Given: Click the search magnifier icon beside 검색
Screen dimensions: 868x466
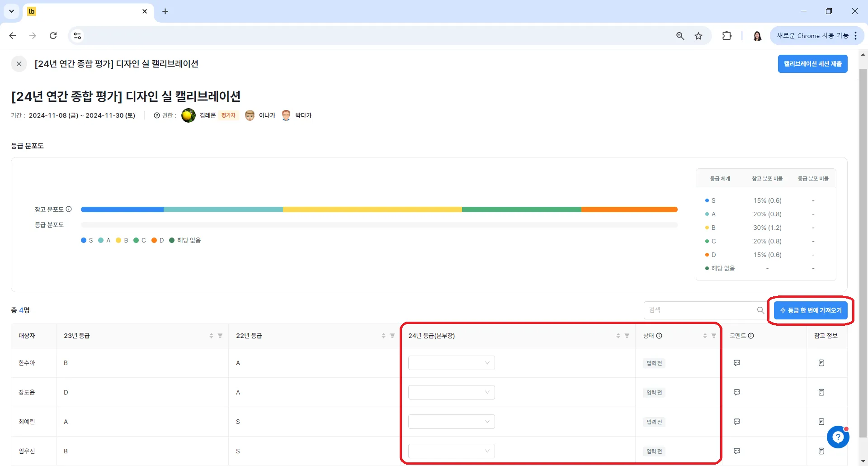Looking at the screenshot, I should [x=760, y=310].
